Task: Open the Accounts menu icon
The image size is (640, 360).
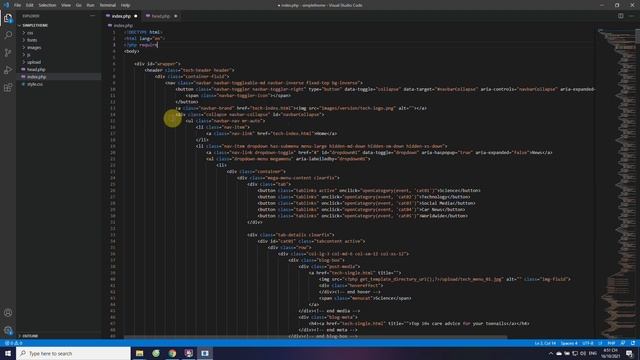Action: click(x=8, y=313)
